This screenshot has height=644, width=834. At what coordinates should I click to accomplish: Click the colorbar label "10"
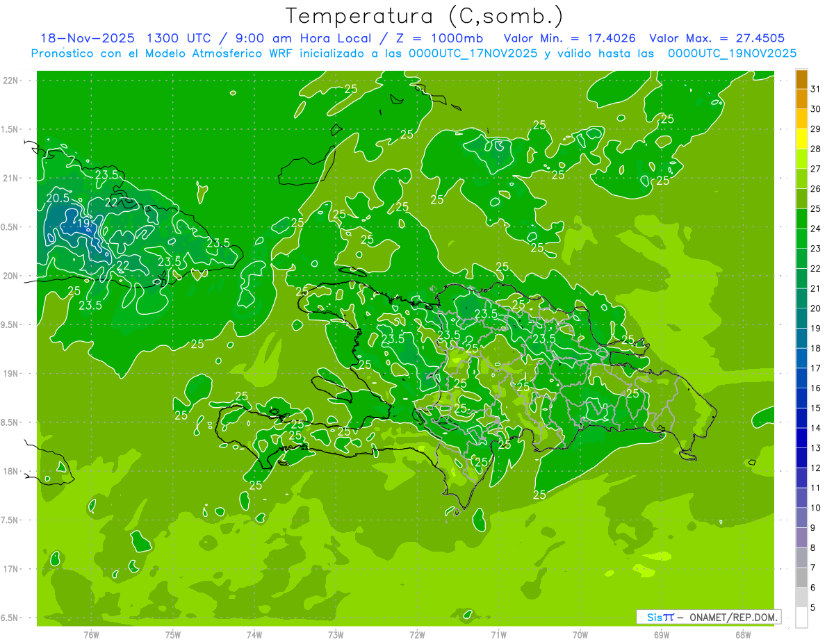tap(816, 508)
